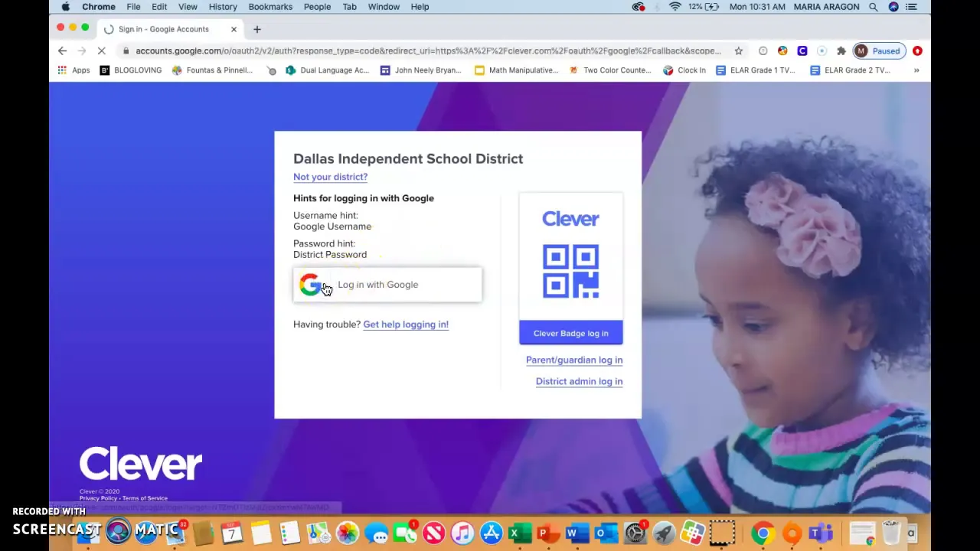Open Parent/guardian log in link
This screenshot has height=551, width=980.
[x=574, y=360]
